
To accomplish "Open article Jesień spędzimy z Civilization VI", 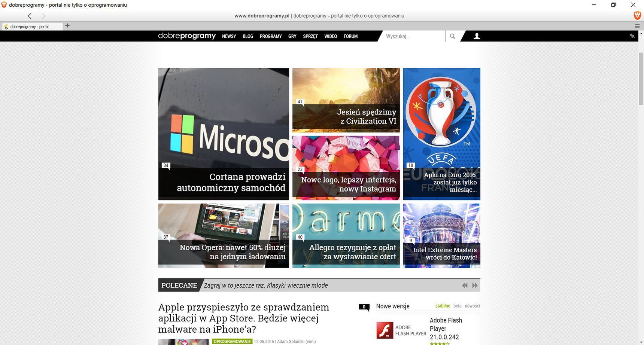I will (367, 116).
